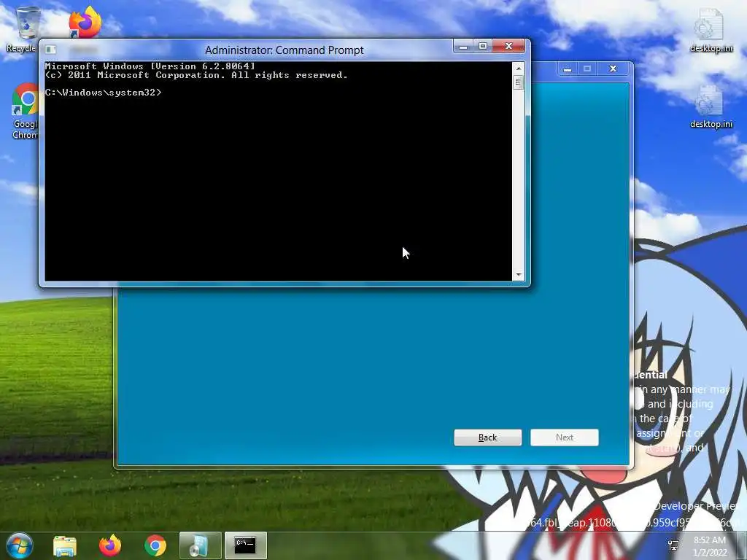Click Next in the setup window
The width and height of the screenshot is (747, 560).
point(565,437)
